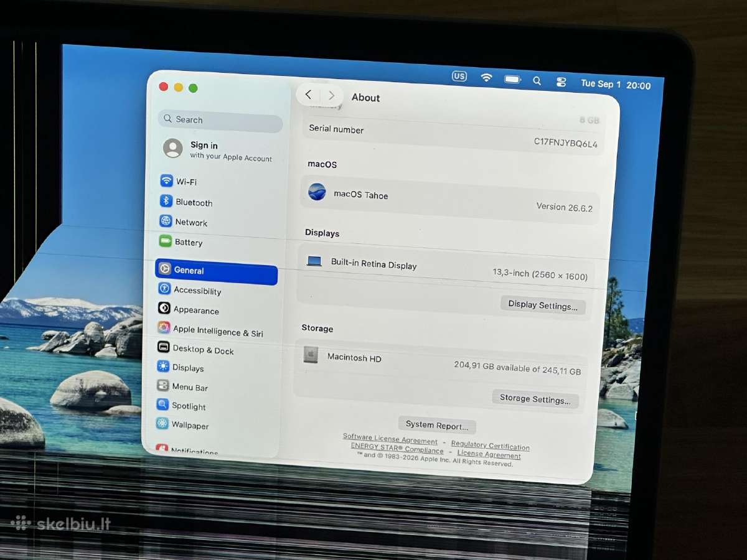The width and height of the screenshot is (747, 560).
Task: Open Spotlight icon in sidebar
Action: click(x=162, y=405)
